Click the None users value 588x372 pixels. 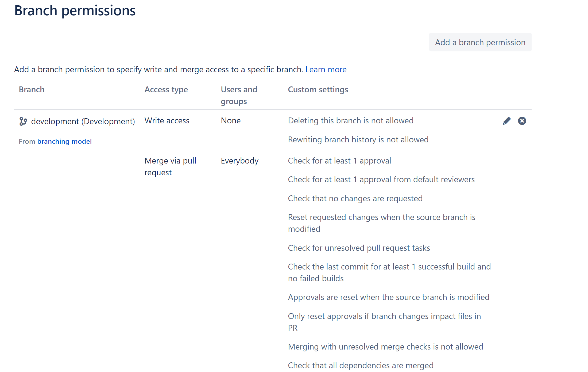231,121
